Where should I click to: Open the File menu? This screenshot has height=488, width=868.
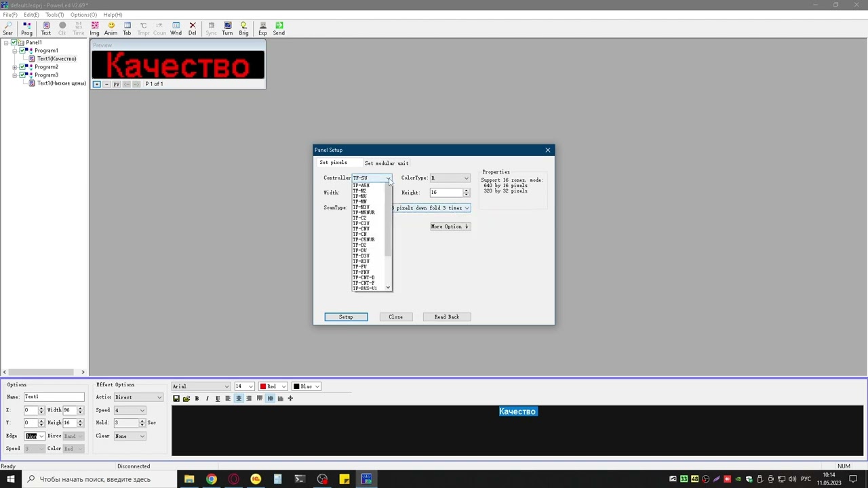(10, 14)
